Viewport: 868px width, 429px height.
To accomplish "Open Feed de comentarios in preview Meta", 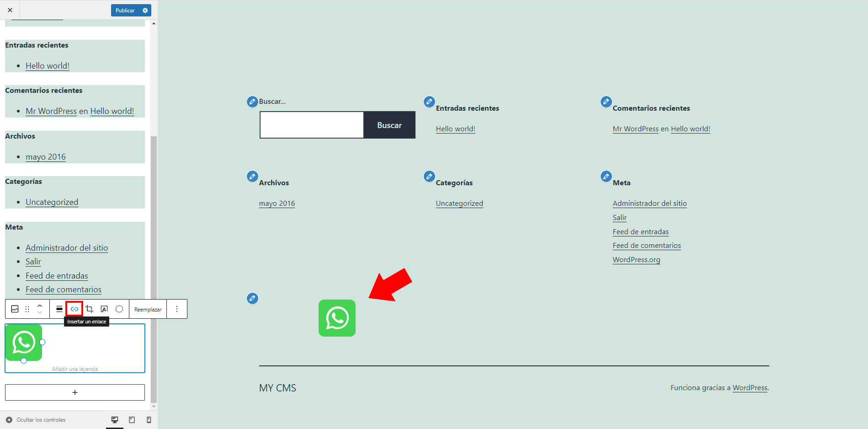I will coord(646,246).
